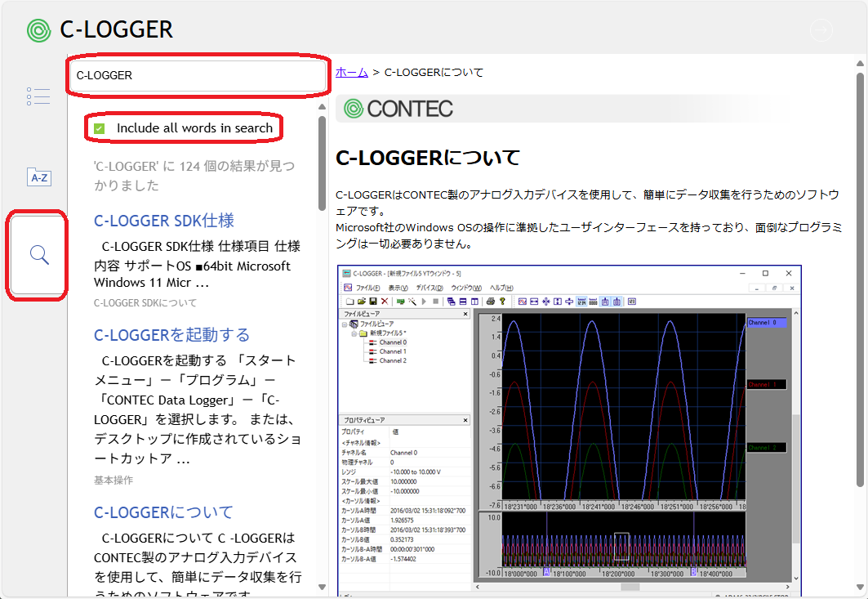
Task: Click the printer icon in C-LOGGER toolbar
Action: pos(491,302)
